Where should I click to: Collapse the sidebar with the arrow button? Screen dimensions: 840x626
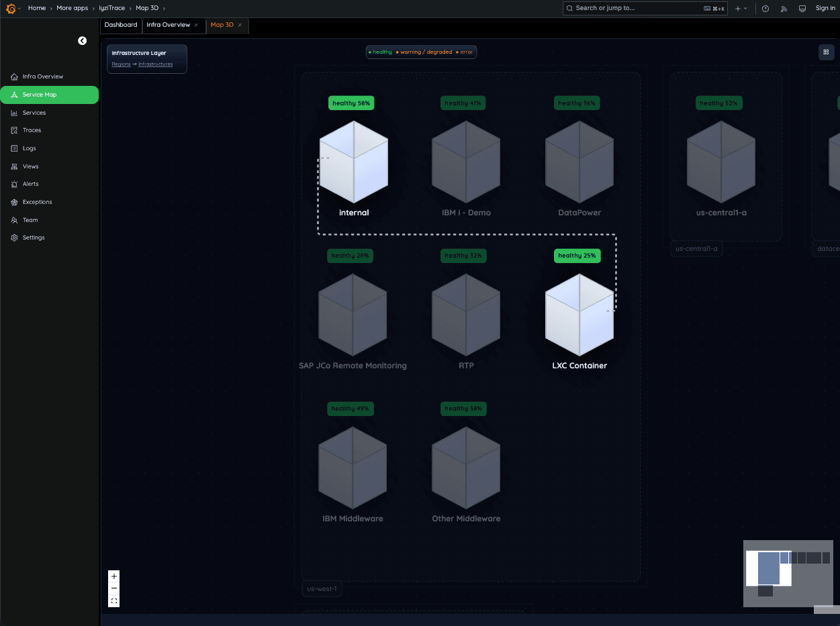coord(82,41)
